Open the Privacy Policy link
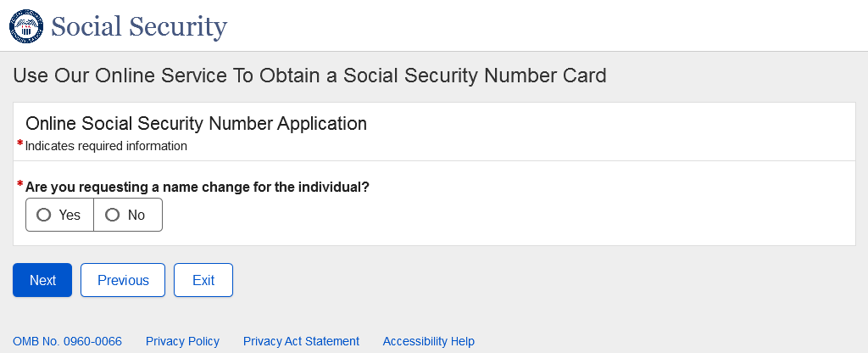The image size is (868, 353). tap(182, 341)
